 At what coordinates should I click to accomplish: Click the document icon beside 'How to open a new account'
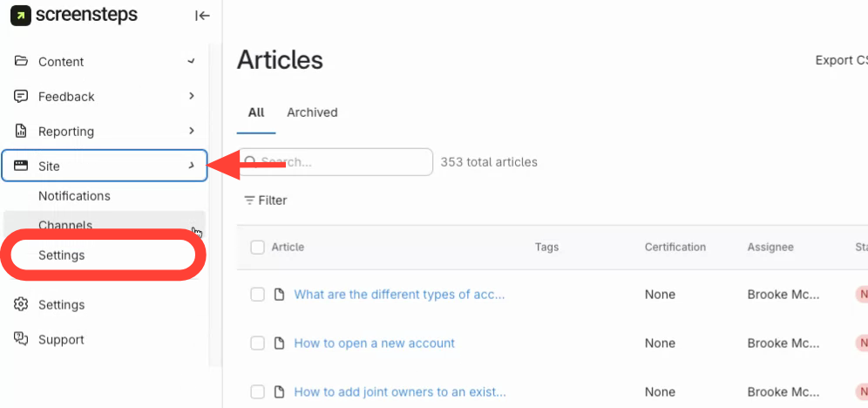click(280, 343)
